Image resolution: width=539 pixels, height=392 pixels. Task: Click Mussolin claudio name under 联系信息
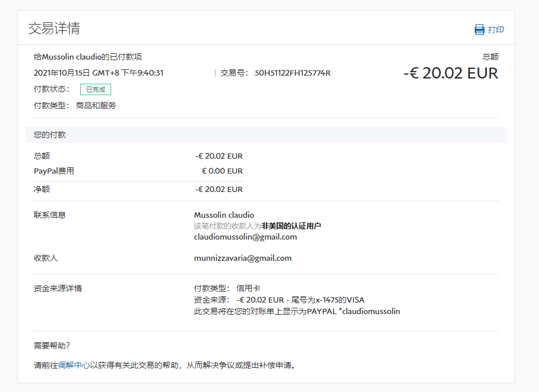coord(224,215)
